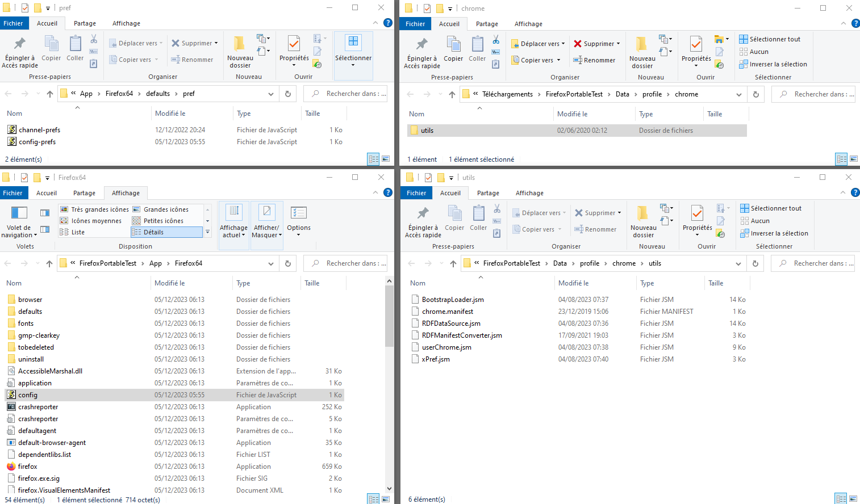Switch to Affichage tab in chrome window
The height and width of the screenshot is (504, 860).
pyautogui.click(x=528, y=24)
